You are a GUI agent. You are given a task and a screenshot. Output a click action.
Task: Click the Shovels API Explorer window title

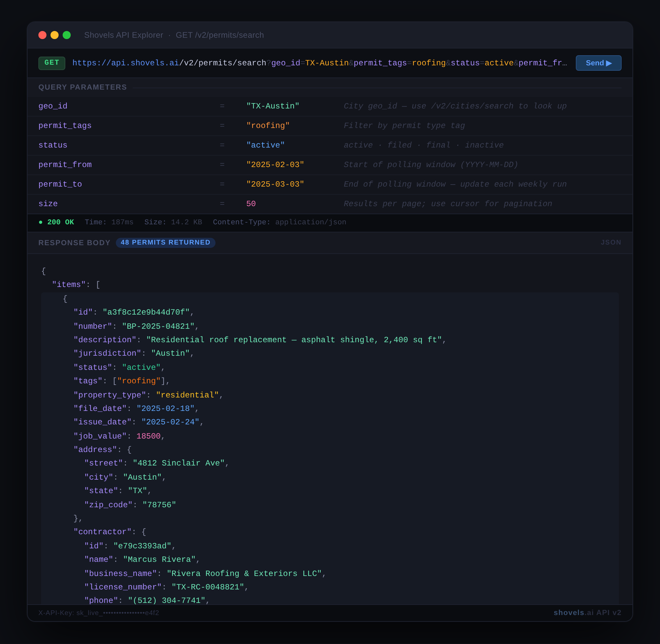click(123, 35)
